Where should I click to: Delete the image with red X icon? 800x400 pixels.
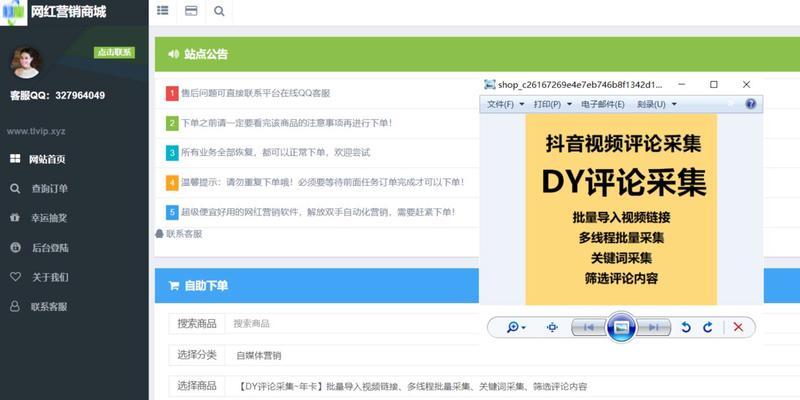[738, 327]
